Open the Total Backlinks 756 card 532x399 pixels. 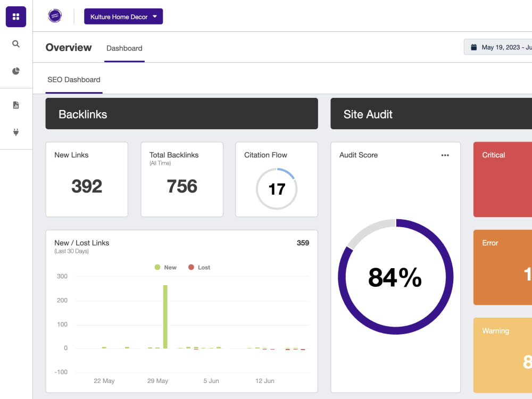(182, 179)
